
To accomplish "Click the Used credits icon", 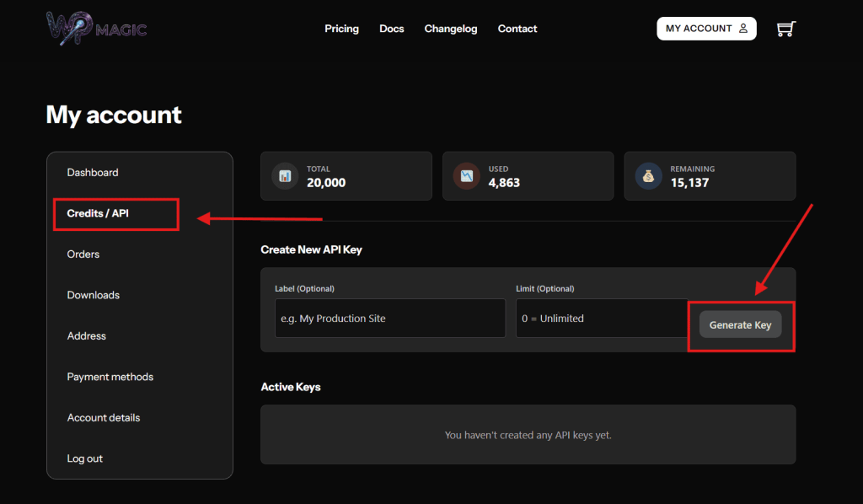I will coord(466,176).
